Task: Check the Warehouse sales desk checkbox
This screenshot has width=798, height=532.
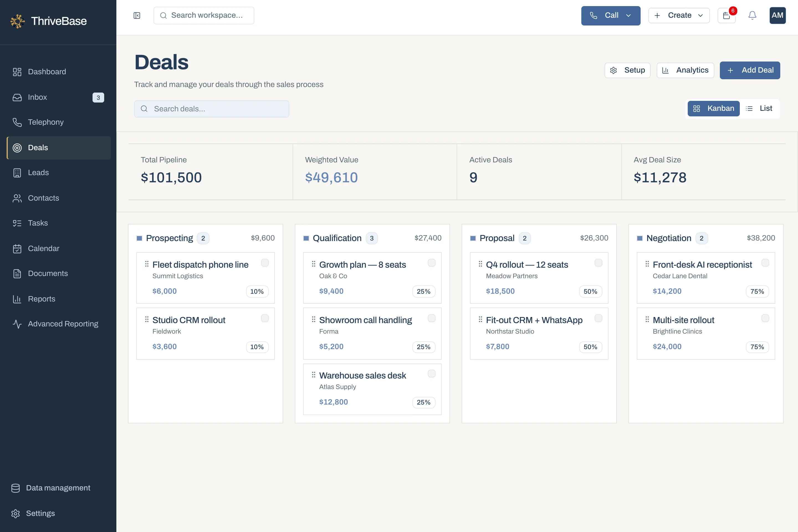Action: [432, 374]
